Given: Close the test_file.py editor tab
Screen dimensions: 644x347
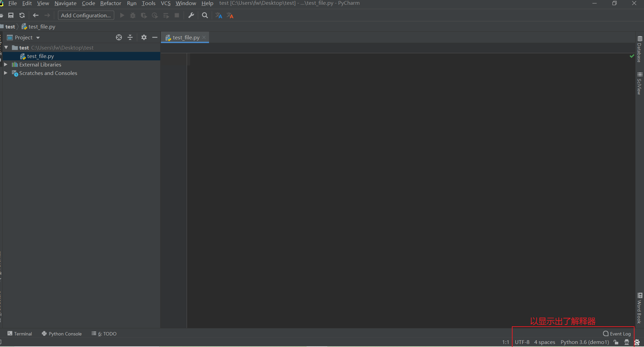Looking at the screenshot, I should coord(204,38).
